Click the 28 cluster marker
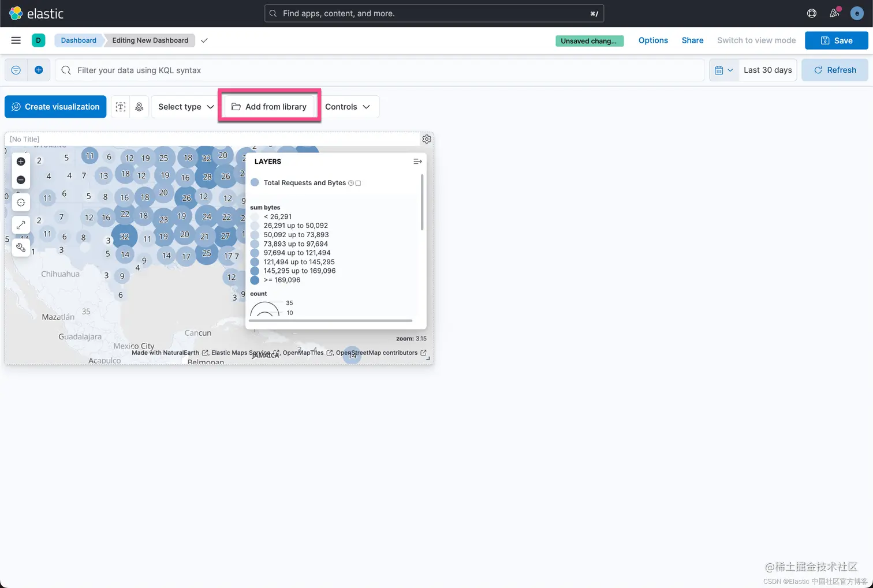Viewport: 873px width, 588px height. point(207,177)
